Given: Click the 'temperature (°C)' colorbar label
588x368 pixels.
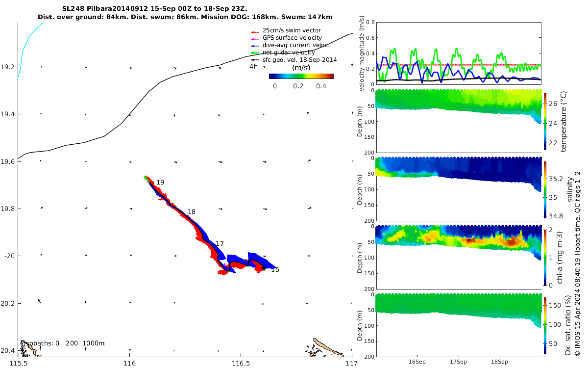Looking at the screenshot, I should pyautogui.click(x=563, y=121).
